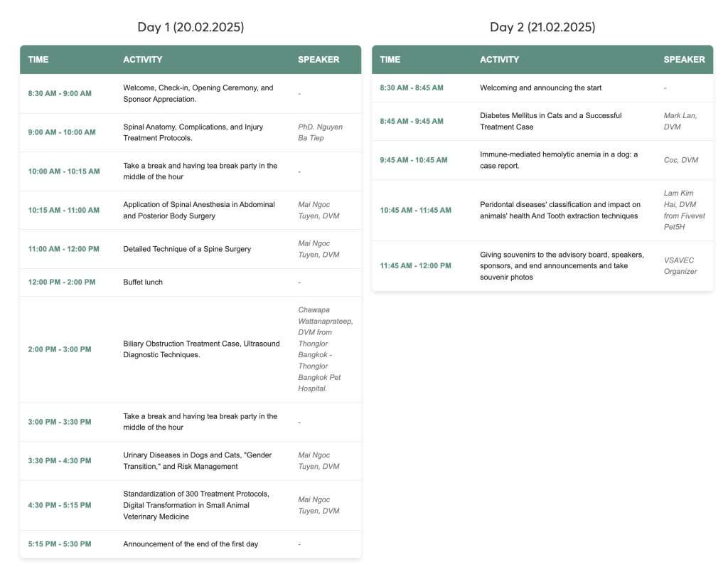Click Standardization of 300 Treatment Protocols activity
The width and height of the screenshot is (728, 572).
click(x=196, y=505)
